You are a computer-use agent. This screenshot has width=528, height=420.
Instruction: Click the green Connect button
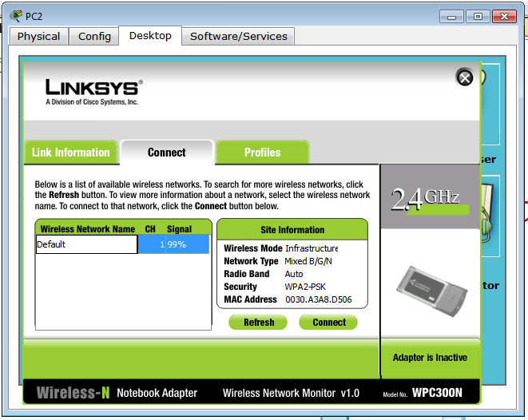[329, 323]
